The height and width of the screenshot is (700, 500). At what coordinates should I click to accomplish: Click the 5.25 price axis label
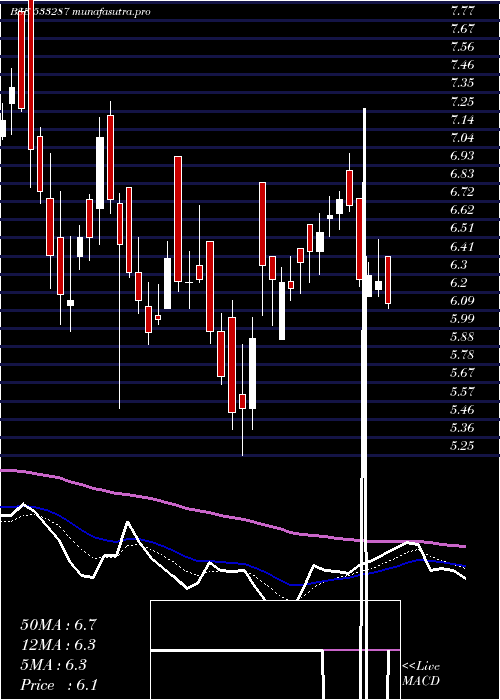click(462, 446)
